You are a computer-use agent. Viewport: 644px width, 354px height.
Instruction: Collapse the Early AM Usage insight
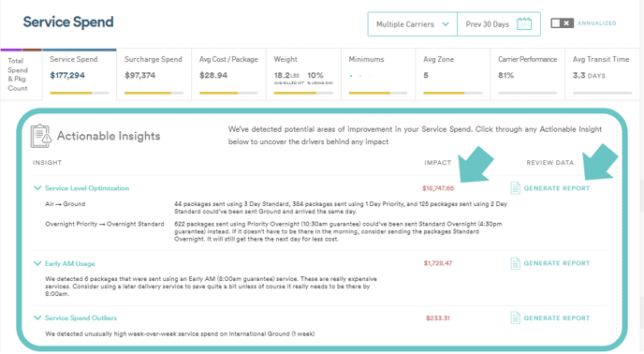pyautogui.click(x=37, y=263)
